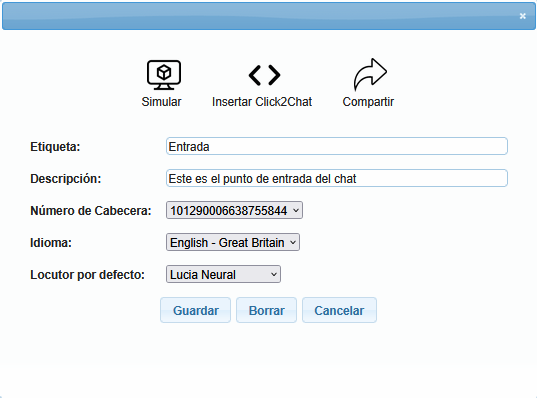This screenshot has height=398, width=537.
Task: Click the Etiqueta: label text
Action: coord(55,147)
